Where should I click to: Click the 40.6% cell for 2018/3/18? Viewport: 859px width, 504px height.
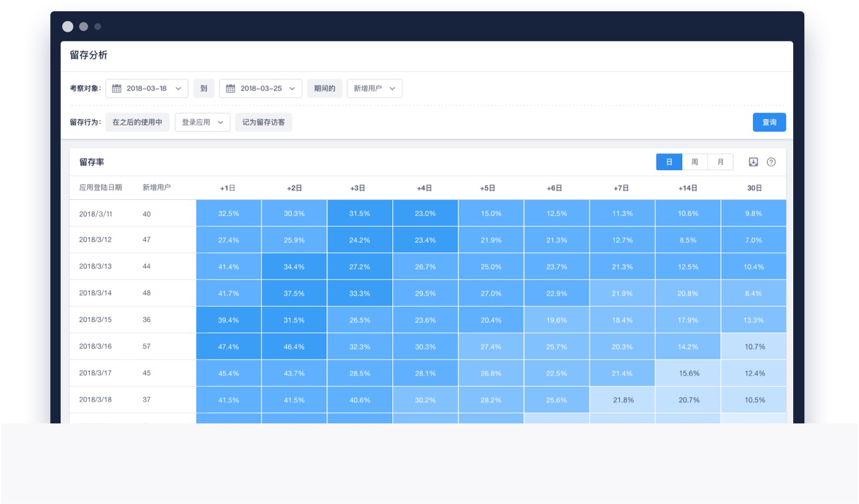click(x=360, y=400)
